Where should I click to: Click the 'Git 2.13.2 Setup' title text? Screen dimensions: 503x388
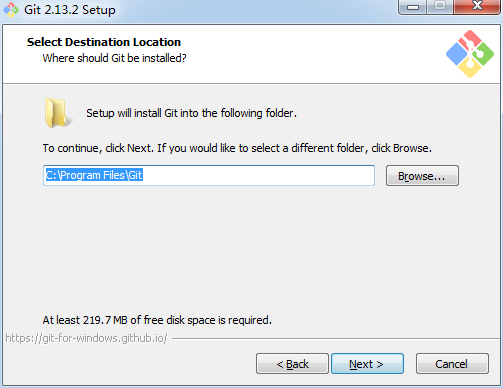tap(70, 10)
